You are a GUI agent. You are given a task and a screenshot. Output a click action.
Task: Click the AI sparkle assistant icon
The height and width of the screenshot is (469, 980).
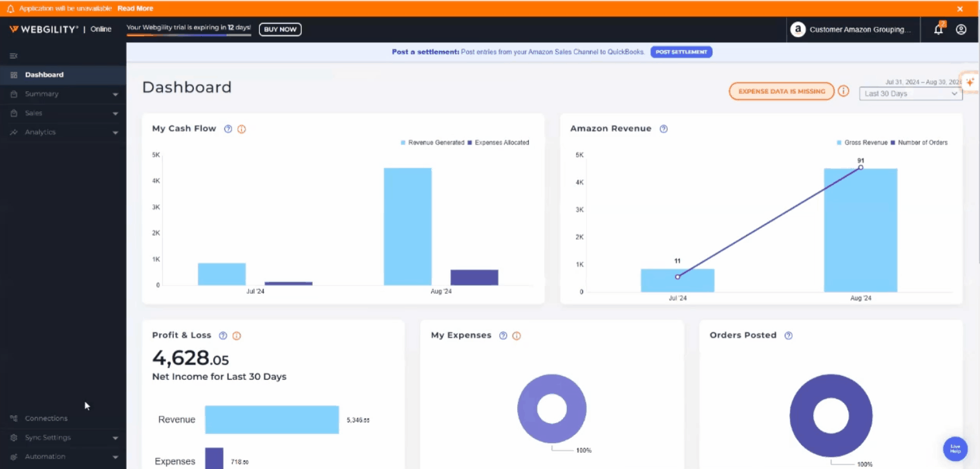pyautogui.click(x=970, y=82)
